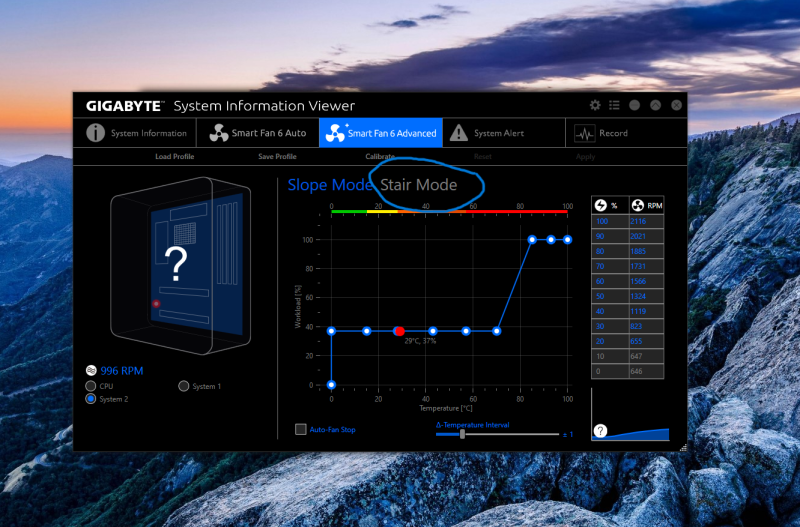This screenshot has width=800, height=527.
Task: Open the Record tab
Action: 626,133
